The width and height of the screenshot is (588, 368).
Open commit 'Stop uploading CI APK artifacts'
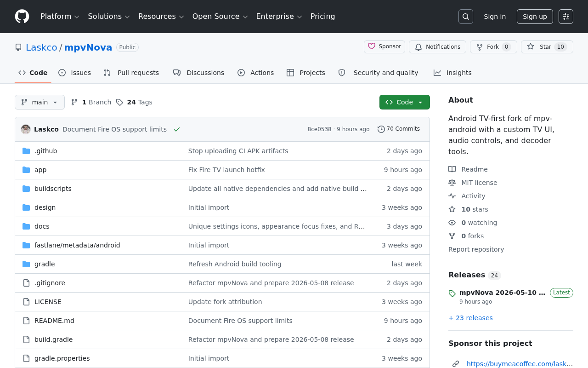pyautogui.click(x=238, y=151)
